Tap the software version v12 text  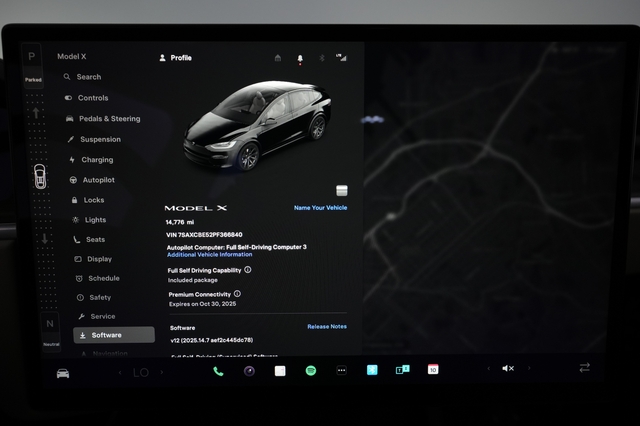tap(212, 340)
